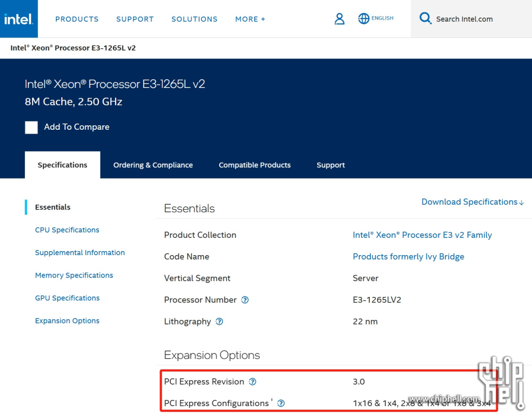Jump to Expansion Options in sidebar
This screenshot has height=418, width=532.
[x=67, y=321]
